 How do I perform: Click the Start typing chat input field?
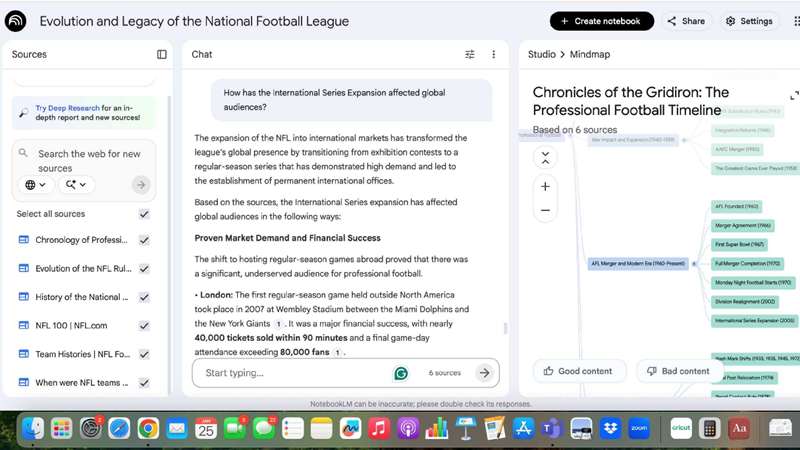[295, 373]
